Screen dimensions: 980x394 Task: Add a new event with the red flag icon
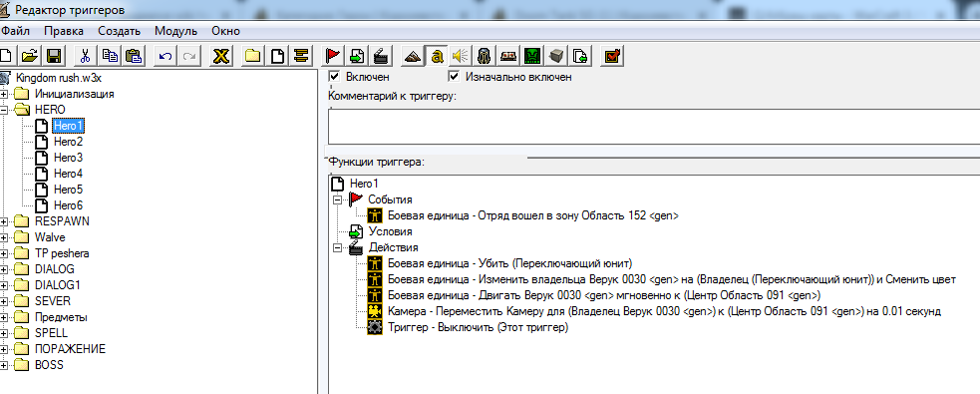pyautogui.click(x=332, y=56)
